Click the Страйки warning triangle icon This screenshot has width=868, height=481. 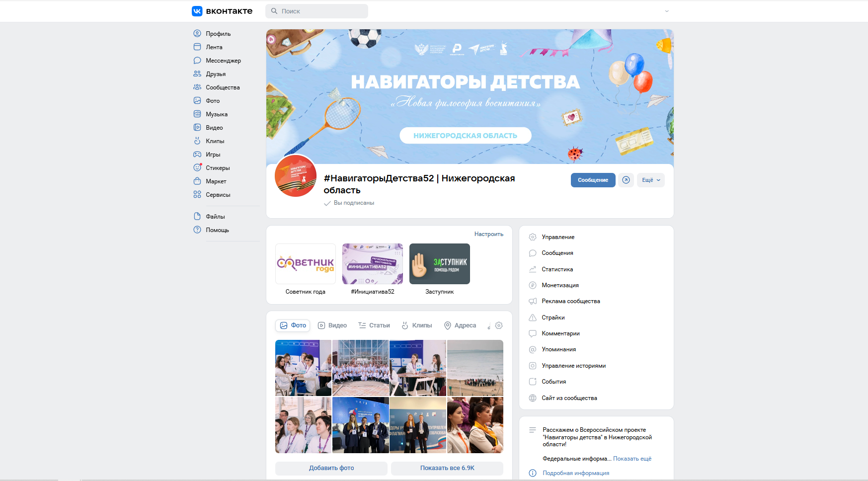(x=533, y=318)
